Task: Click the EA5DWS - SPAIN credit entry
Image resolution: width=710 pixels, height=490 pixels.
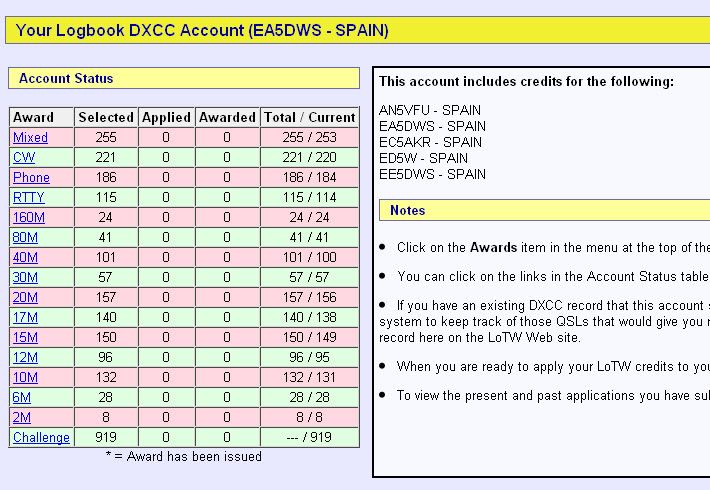Action: point(432,126)
